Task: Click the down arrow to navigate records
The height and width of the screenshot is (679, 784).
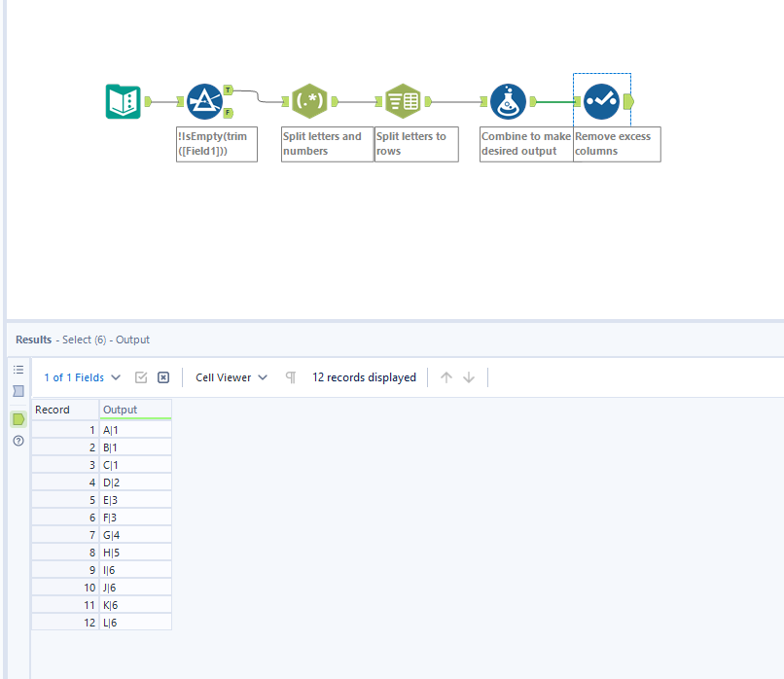Action: pyautogui.click(x=470, y=377)
